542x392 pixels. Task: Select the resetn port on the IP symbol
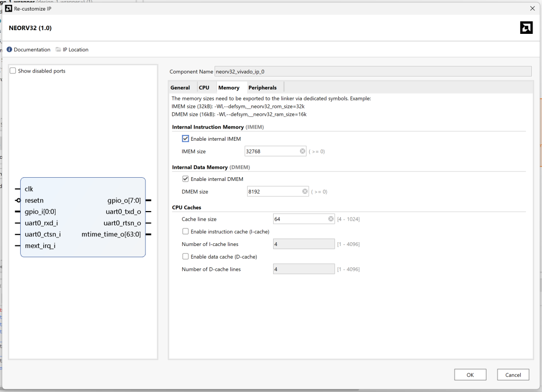(x=34, y=200)
